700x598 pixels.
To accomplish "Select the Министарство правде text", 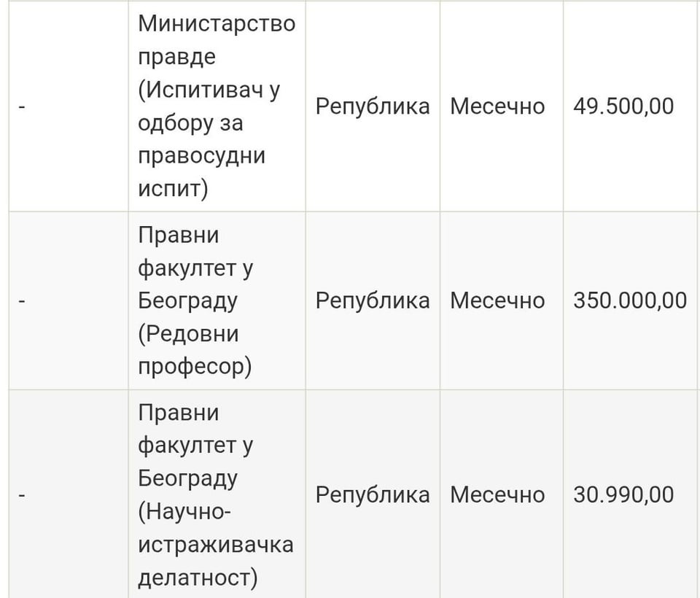I will pos(217,40).
